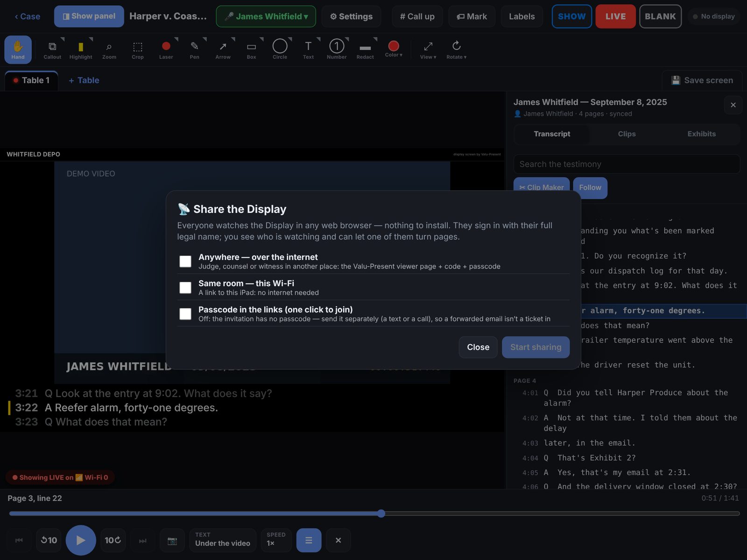Select the Pen tool

click(195, 50)
